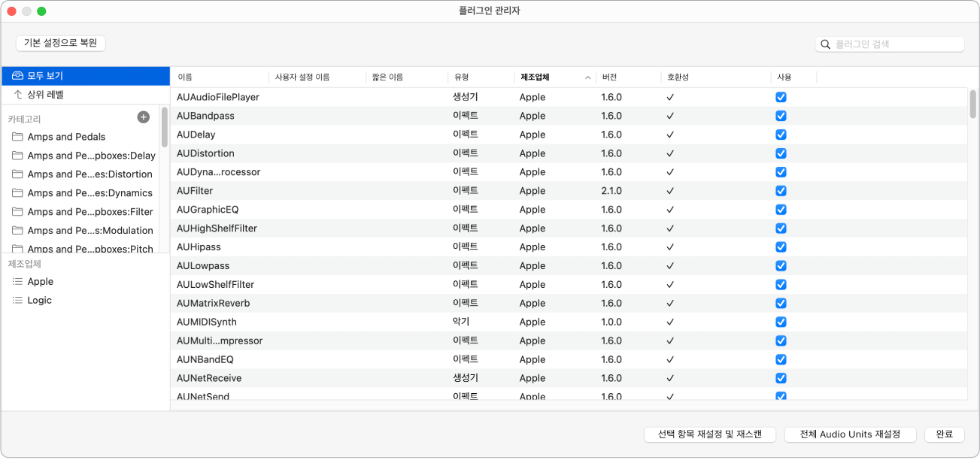Click folder icon for Amps and Pe...es:Dynamics
980x460 pixels.
coord(17,193)
